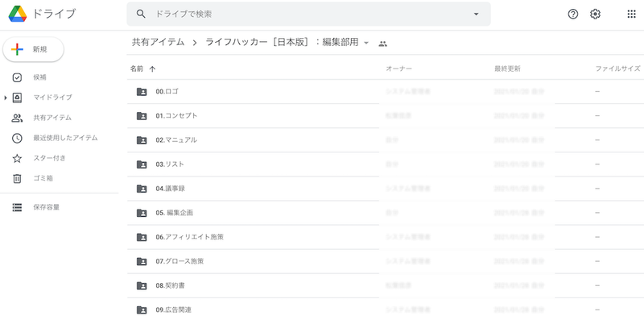Select the 01.コンセプト folder name

click(x=176, y=115)
